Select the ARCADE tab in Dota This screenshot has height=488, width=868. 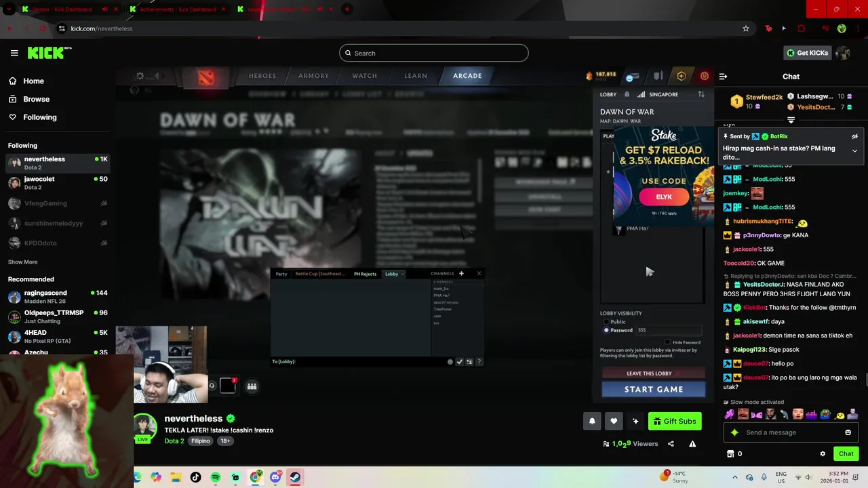coord(467,76)
